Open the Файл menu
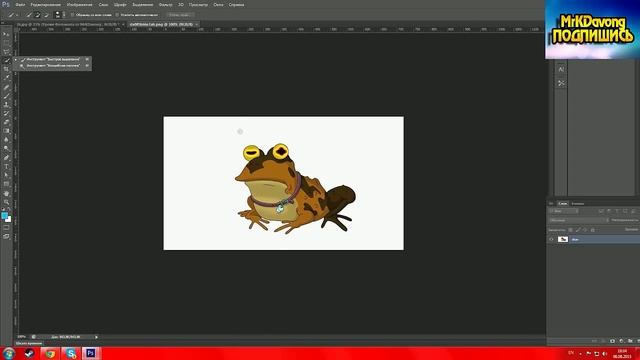This screenshot has height=360, width=640. (20, 4)
